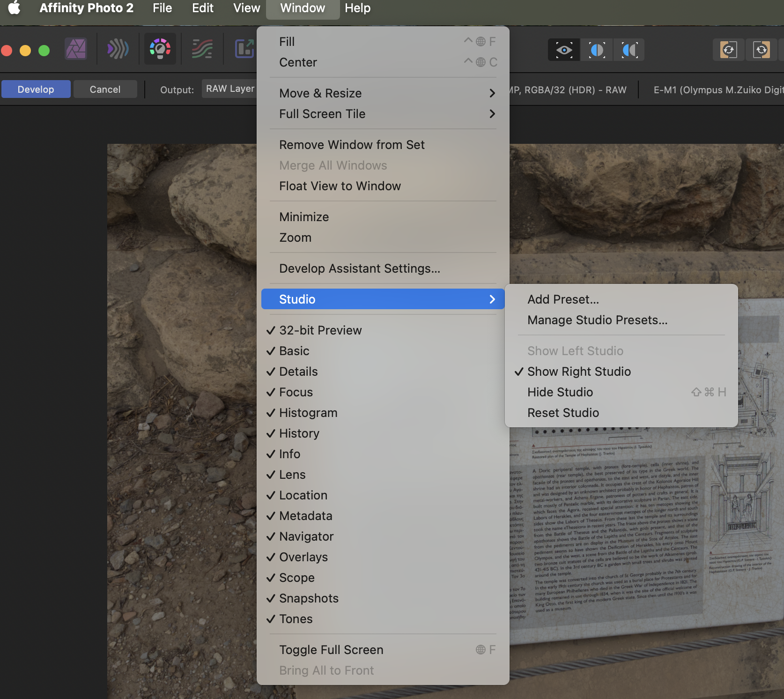Open the File menu
This screenshot has width=784, height=699.
coord(162,8)
